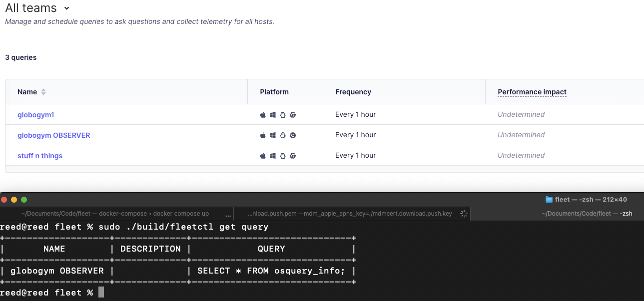Click the terminal cursor at the prompt
Image resolution: width=644 pixels, height=301 pixels.
101,293
